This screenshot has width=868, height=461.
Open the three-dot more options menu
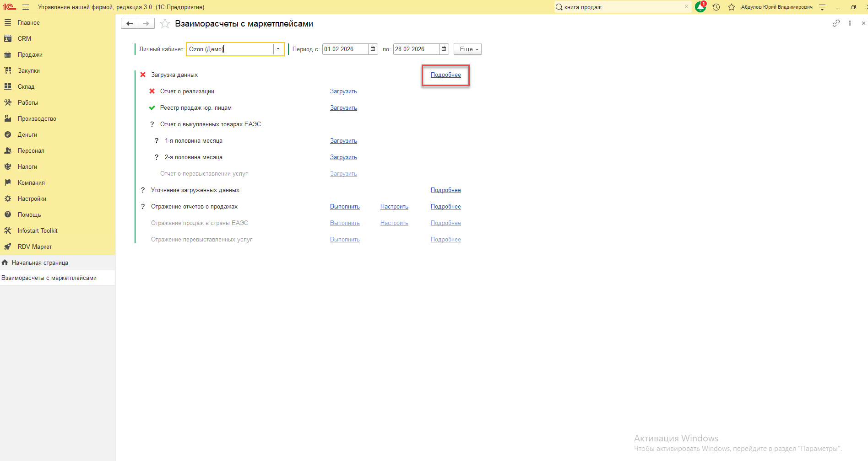click(x=850, y=23)
